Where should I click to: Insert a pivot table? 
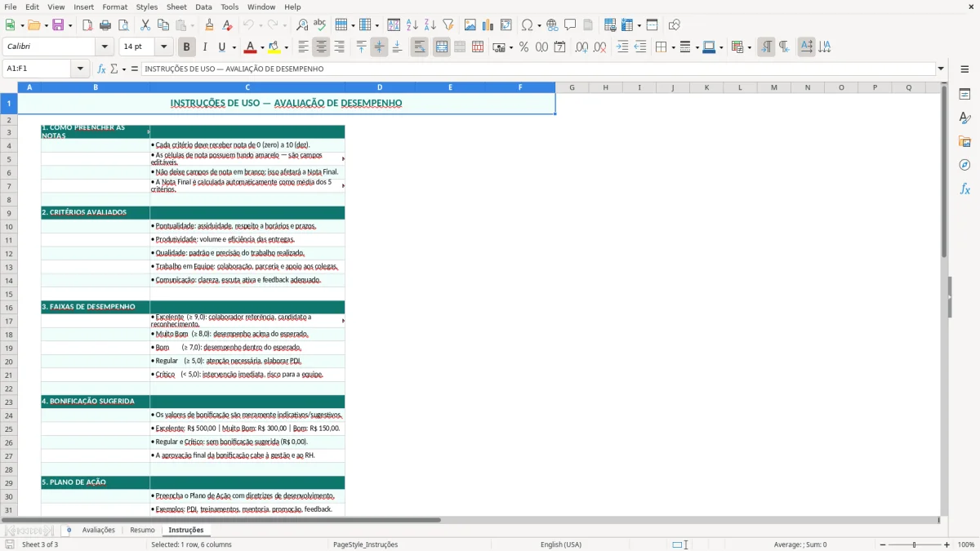tap(506, 25)
